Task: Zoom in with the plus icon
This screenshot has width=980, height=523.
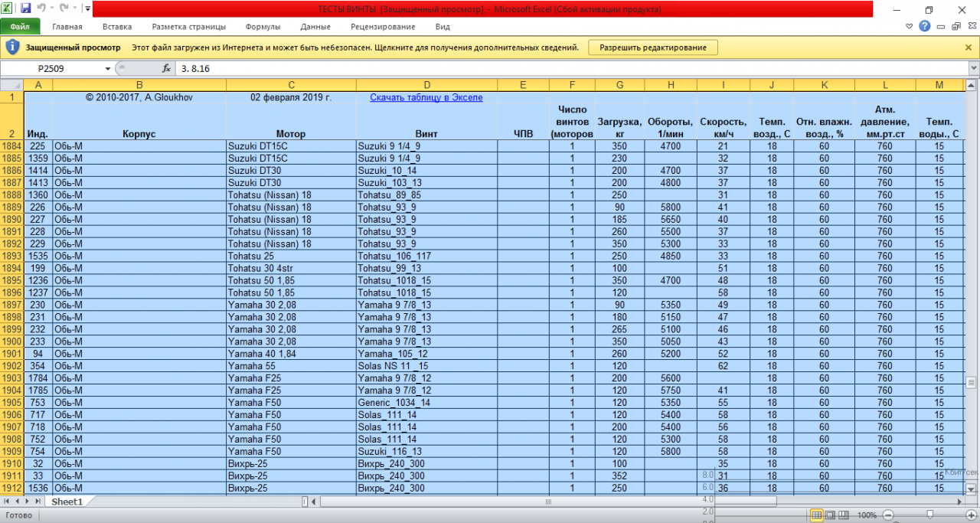Action: (x=972, y=515)
